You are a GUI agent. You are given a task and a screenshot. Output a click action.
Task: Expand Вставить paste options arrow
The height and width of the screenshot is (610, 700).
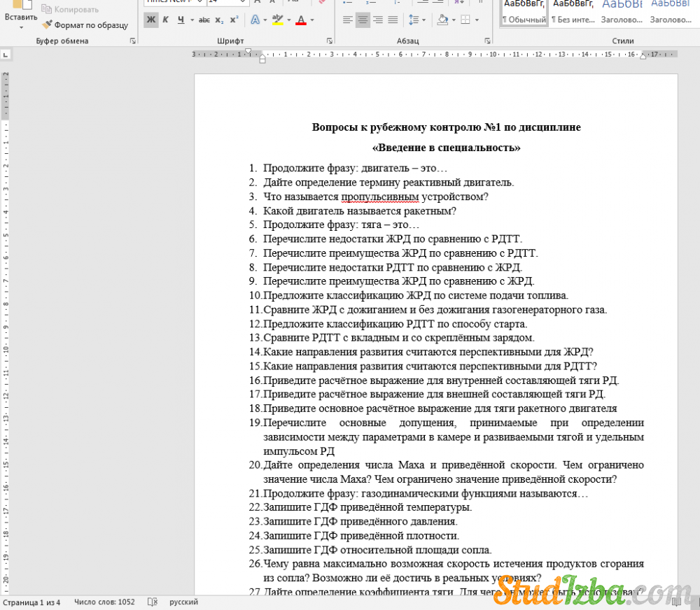point(21,28)
